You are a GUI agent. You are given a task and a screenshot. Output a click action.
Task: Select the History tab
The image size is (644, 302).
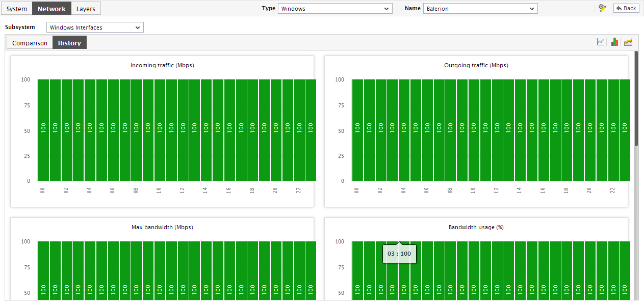click(69, 43)
